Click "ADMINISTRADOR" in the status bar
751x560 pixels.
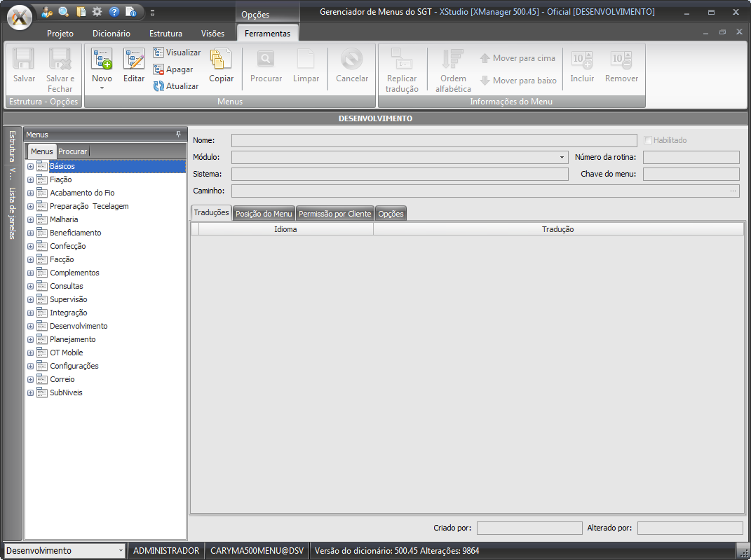coord(166,551)
